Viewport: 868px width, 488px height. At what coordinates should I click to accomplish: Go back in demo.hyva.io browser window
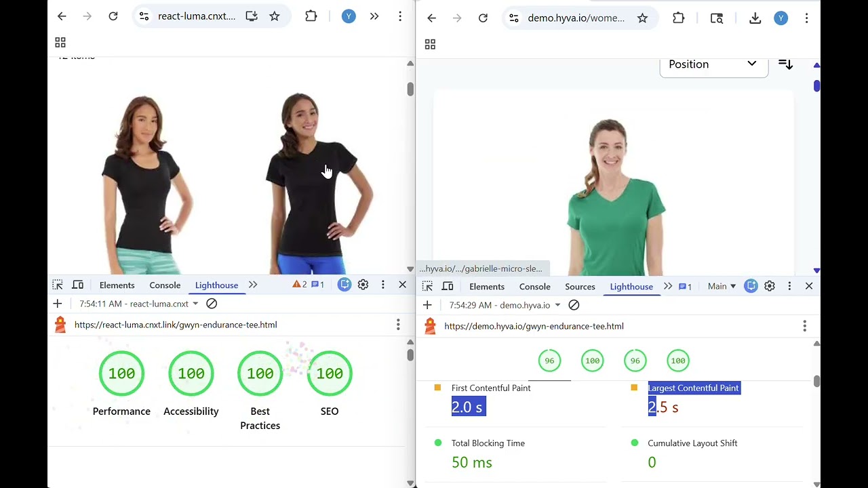431,18
